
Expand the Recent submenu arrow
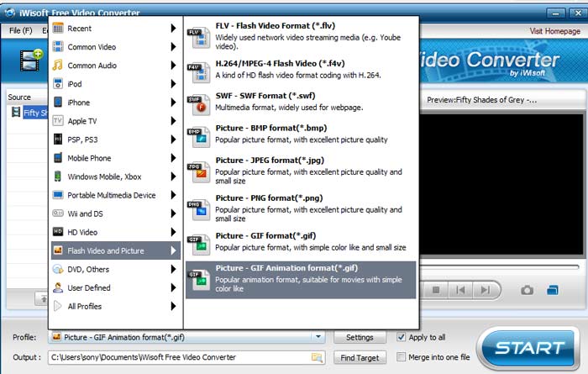173,28
